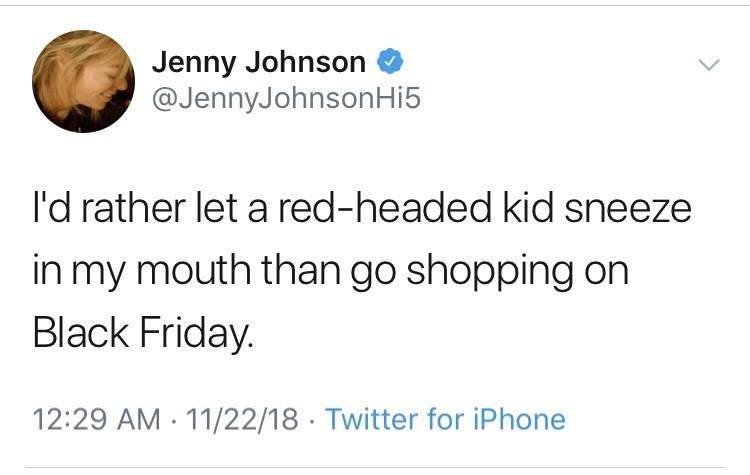The image size is (750, 475).
Task: Open the tweet options chevron menu
Action: click(707, 65)
